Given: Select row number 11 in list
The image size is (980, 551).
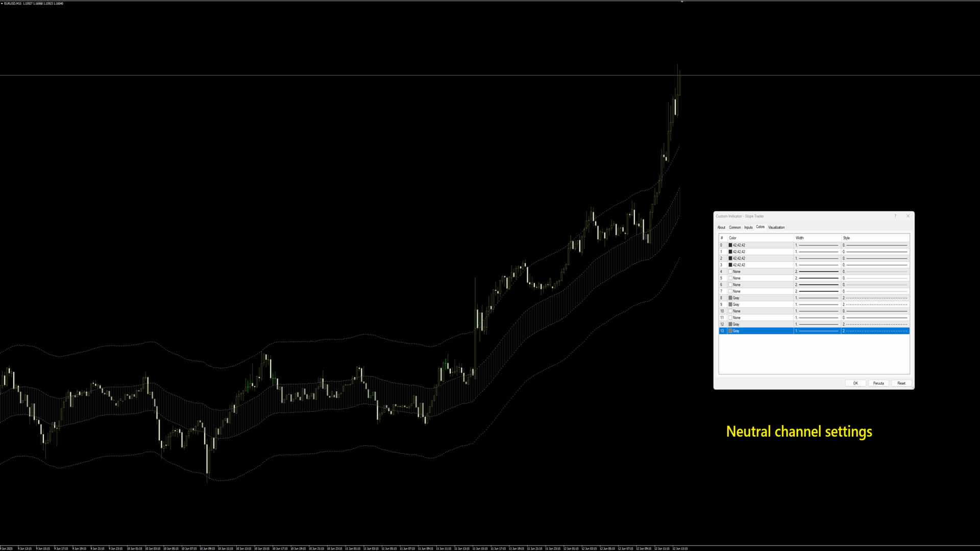Looking at the screenshot, I should [722, 318].
